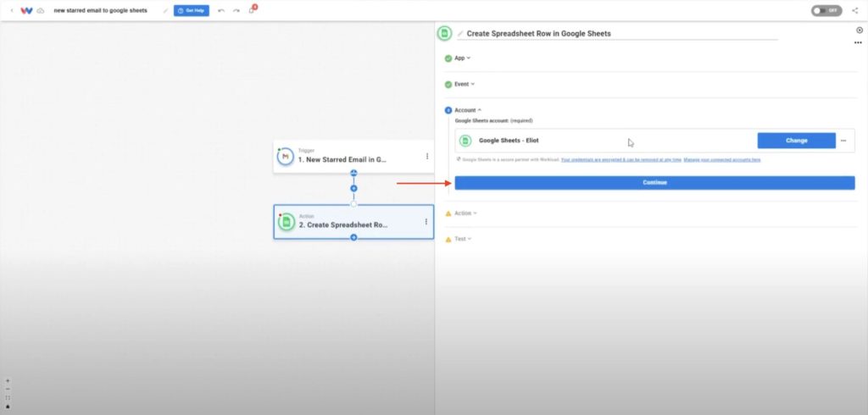Open the action node three-dot menu
The width and height of the screenshot is (868, 415).
tap(426, 222)
